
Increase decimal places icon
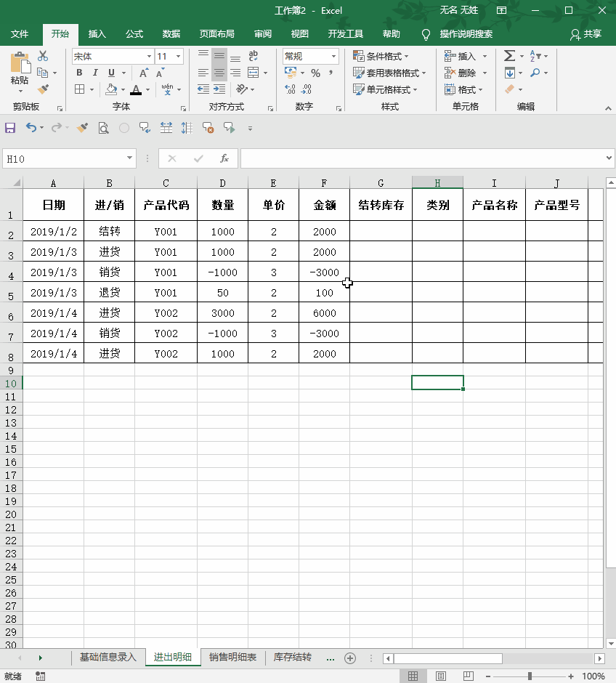tap(290, 89)
